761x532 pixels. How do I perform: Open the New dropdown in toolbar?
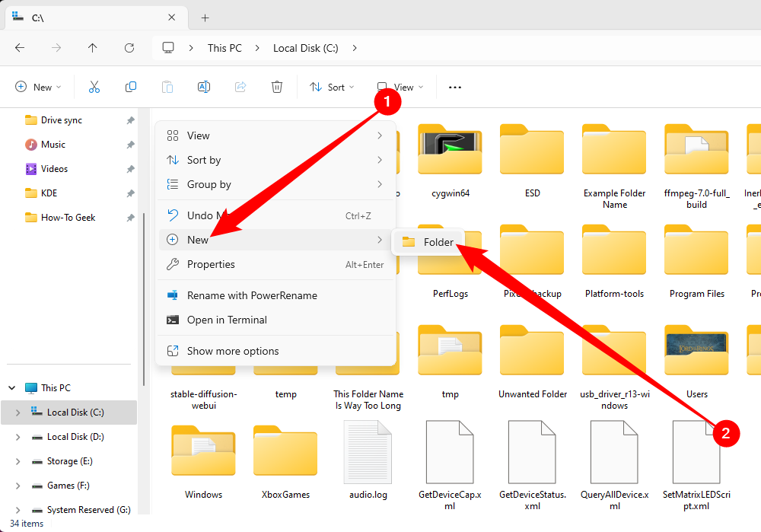[38, 87]
